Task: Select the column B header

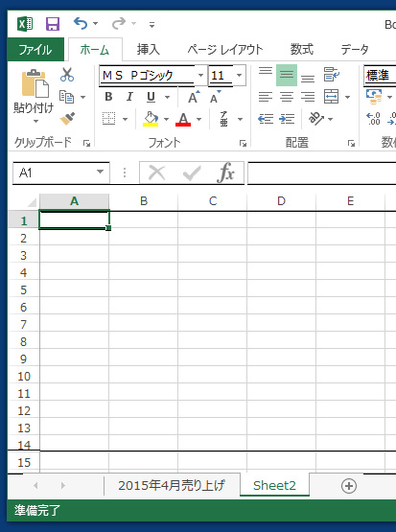Action: click(144, 201)
